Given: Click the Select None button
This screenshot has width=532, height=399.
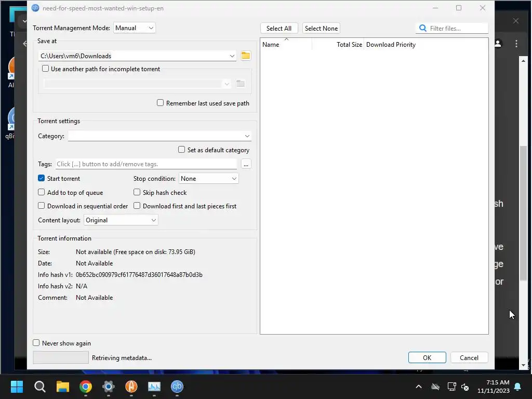Looking at the screenshot, I should pyautogui.click(x=321, y=28).
